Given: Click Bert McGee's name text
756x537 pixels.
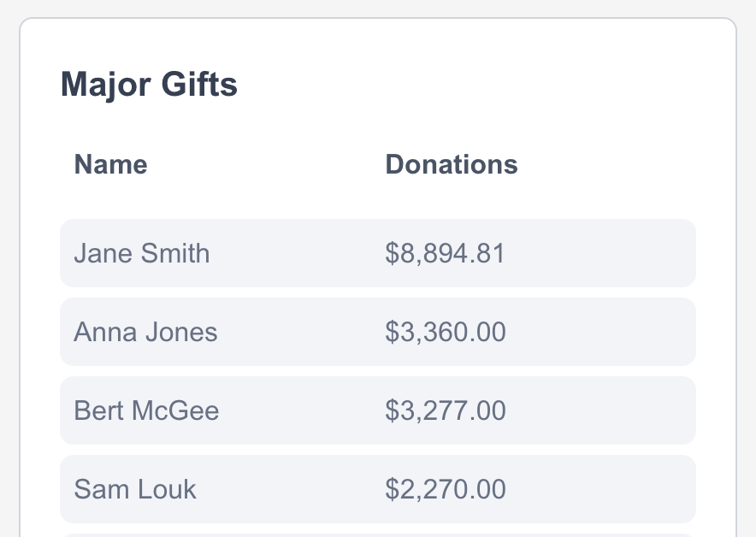Looking at the screenshot, I should pyautogui.click(x=146, y=410).
